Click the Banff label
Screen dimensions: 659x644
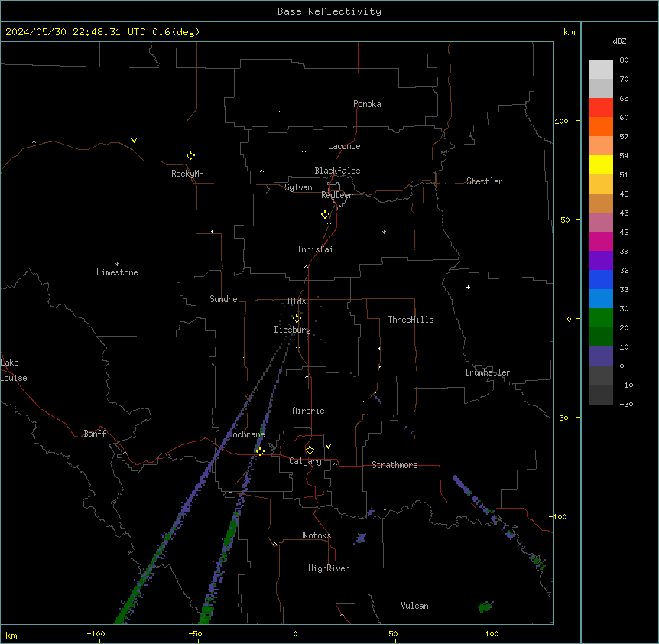click(95, 434)
